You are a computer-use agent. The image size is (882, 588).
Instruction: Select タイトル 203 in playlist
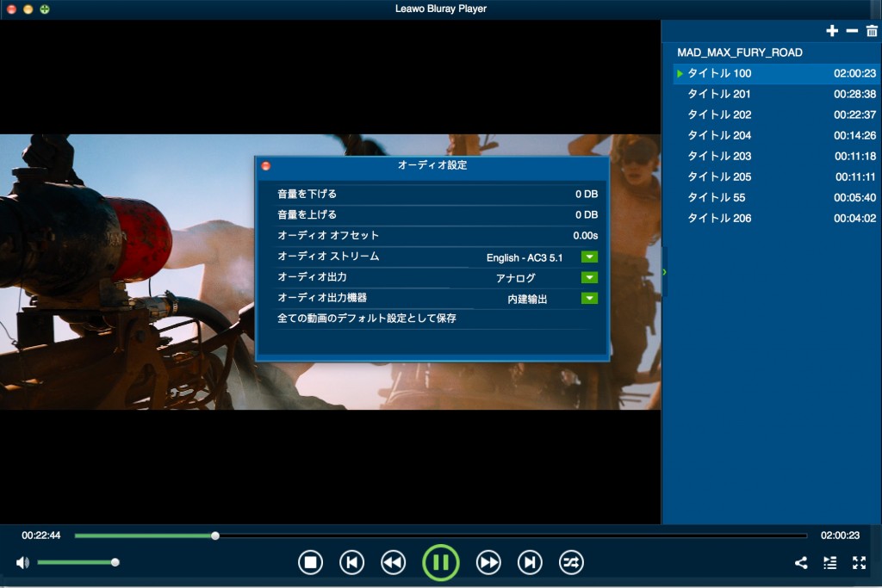click(776, 157)
